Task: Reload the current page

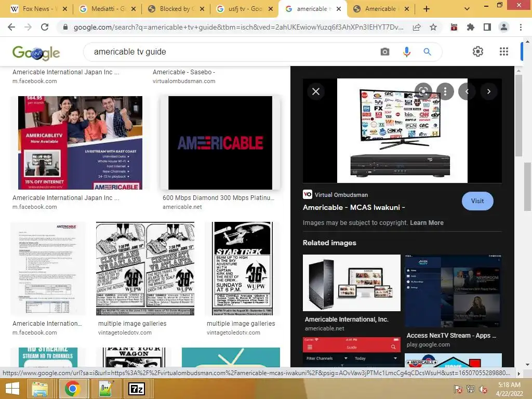Action: point(45,27)
